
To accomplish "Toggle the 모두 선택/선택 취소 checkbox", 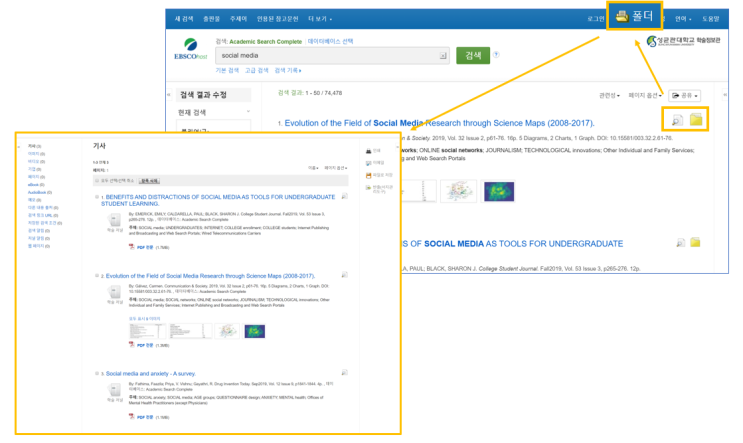I will tap(97, 181).
